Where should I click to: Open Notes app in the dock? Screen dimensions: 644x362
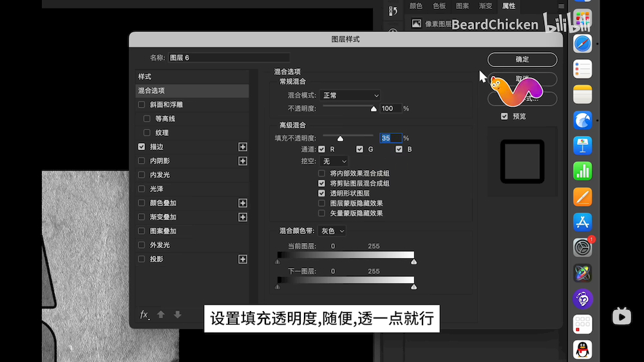(x=582, y=95)
